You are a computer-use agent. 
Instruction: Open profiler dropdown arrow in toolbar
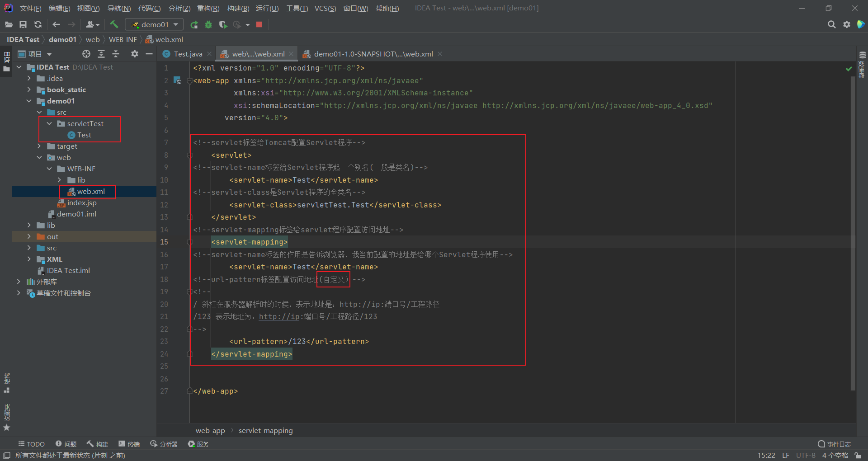click(247, 25)
